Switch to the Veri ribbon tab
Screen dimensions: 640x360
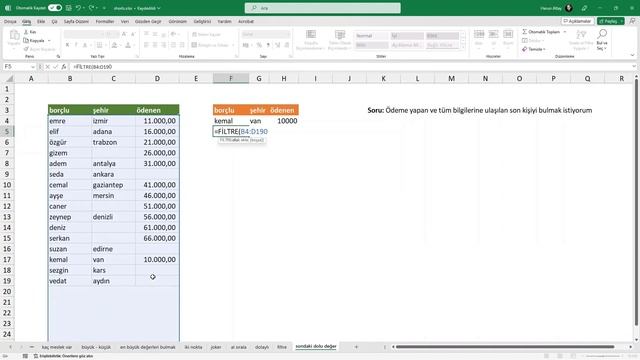tap(124, 21)
